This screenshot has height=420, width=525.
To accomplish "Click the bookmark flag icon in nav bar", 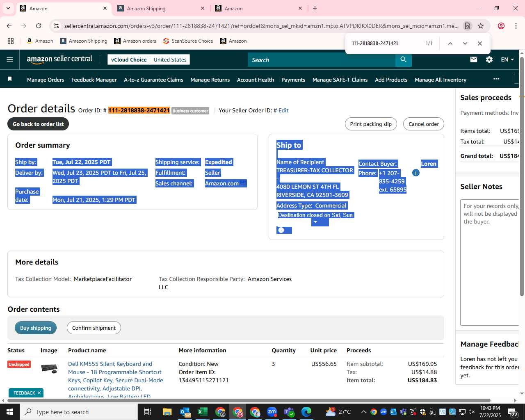I will point(10,79).
